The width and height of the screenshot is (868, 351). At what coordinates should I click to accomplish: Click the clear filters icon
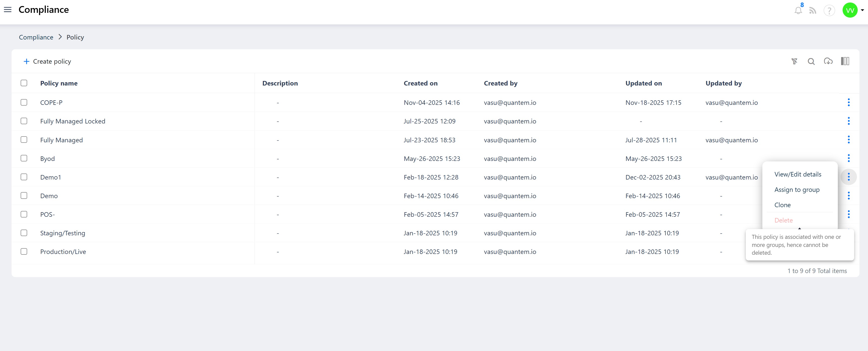[794, 61]
